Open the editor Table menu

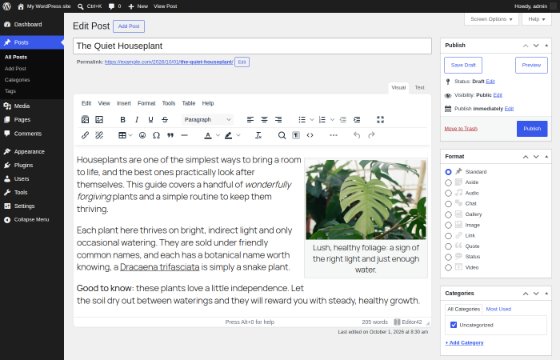[189, 103]
